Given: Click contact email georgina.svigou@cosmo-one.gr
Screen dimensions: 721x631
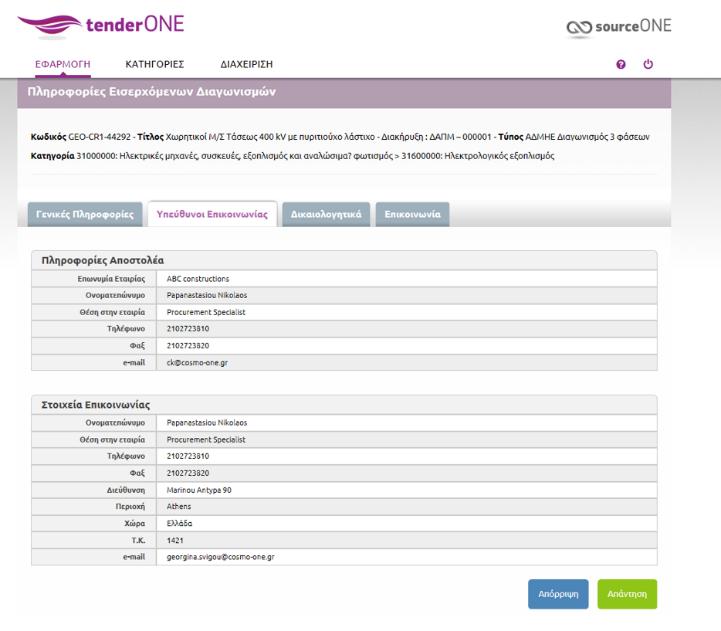Looking at the screenshot, I should pyautogui.click(x=220, y=557).
